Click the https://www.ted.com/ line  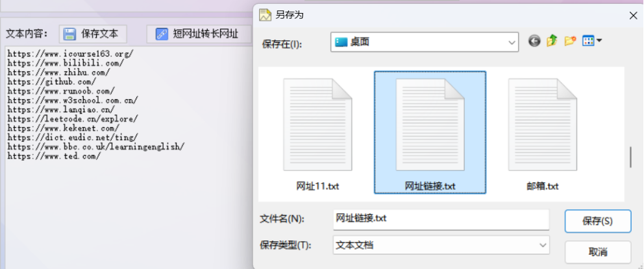pyautogui.click(x=55, y=156)
